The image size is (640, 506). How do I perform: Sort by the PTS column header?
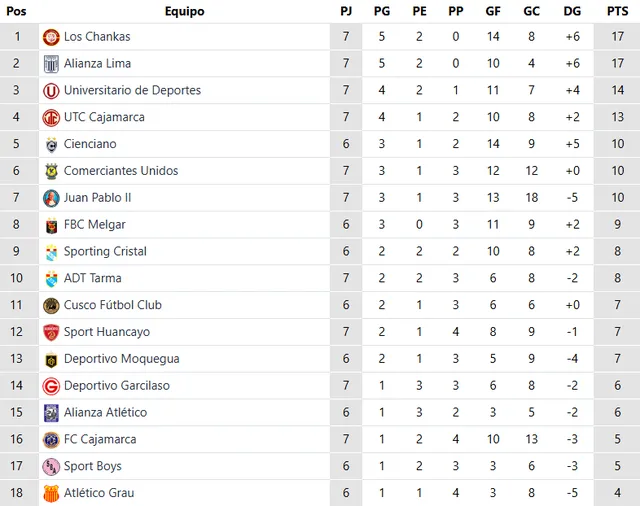[x=617, y=11]
